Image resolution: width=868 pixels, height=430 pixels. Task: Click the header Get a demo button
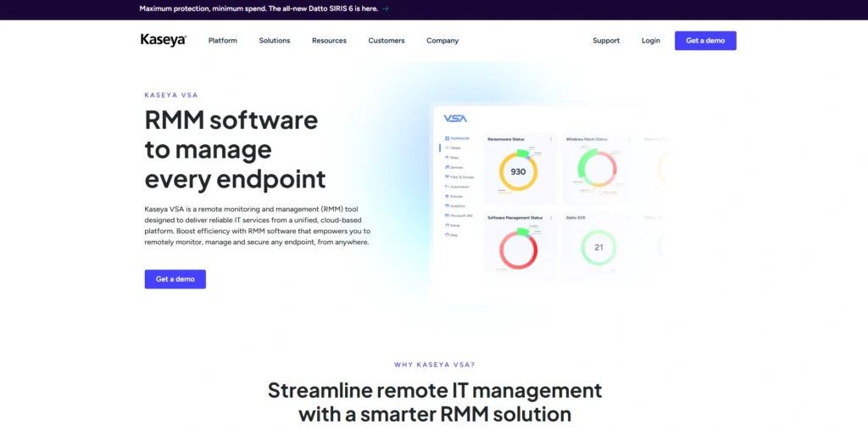click(x=705, y=41)
